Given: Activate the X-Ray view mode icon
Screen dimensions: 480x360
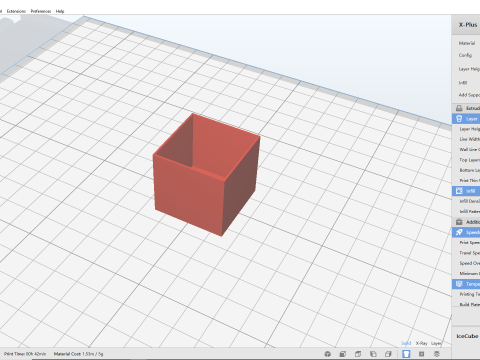Looking at the screenshot, I should point(422,354).
